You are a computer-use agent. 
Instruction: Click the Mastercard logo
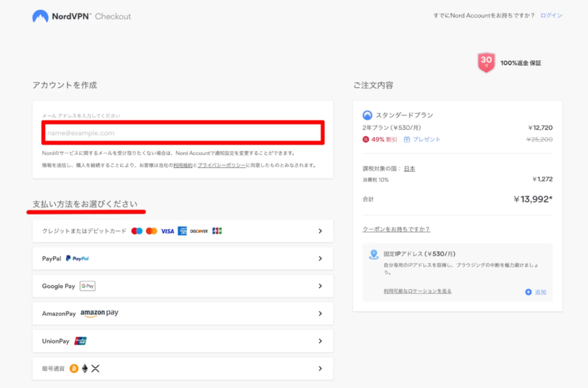point(152,231)
